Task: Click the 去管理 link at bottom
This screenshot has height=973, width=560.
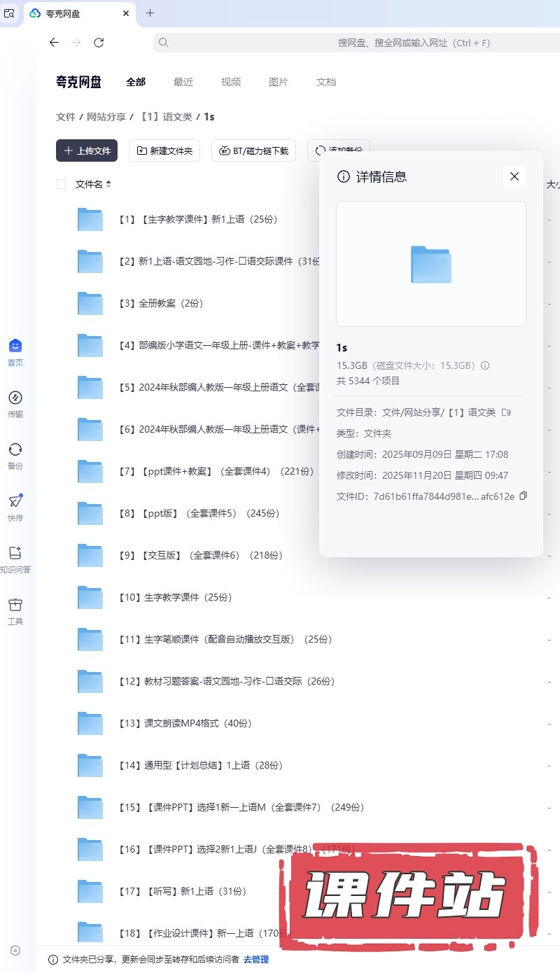Action: 256,960
